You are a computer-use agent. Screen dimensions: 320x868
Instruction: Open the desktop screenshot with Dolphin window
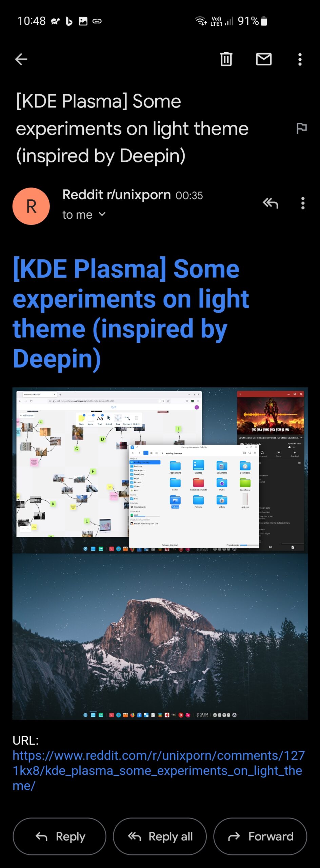tap(160, 470)
